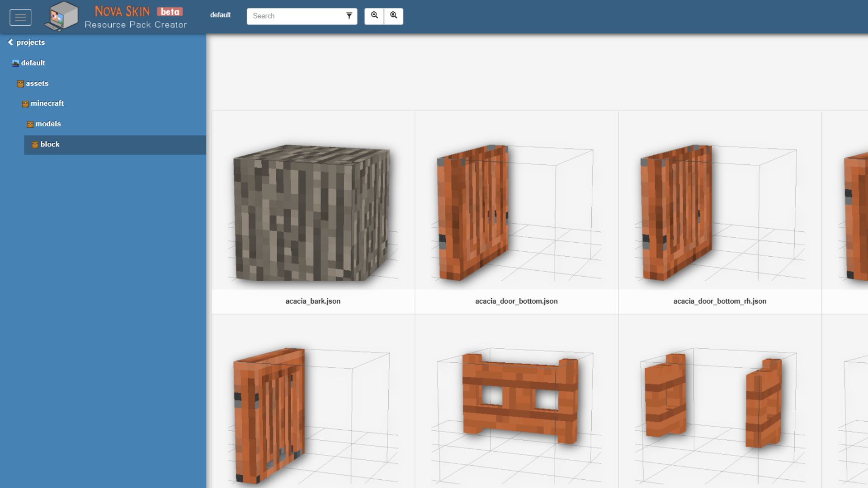
Task: Open the acacia fence gate model thumbnail
Action: [x=520, y=398]
